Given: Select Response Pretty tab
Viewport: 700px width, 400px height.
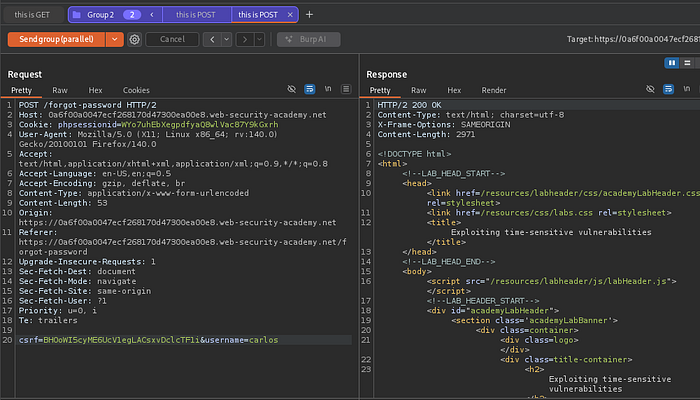Looking at the screenshot, I should point(380,90).
